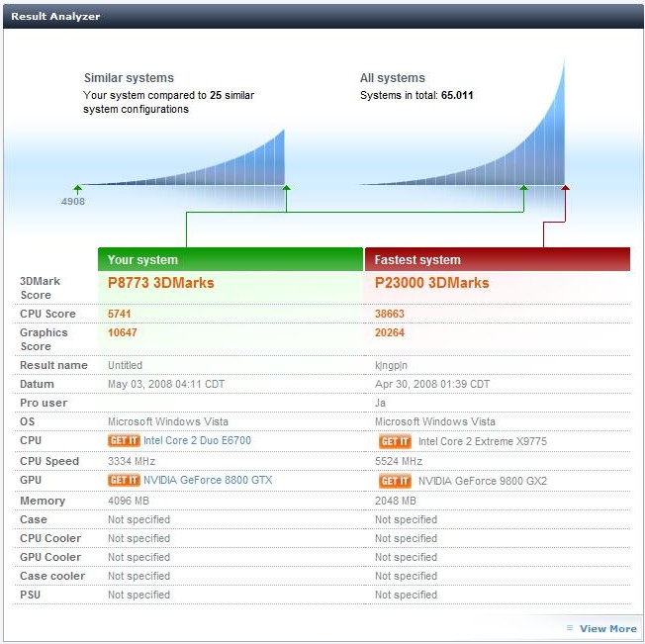The image size is (645, 644).
Task: Click memory value 2048 MB
Action: click(396, 501)
